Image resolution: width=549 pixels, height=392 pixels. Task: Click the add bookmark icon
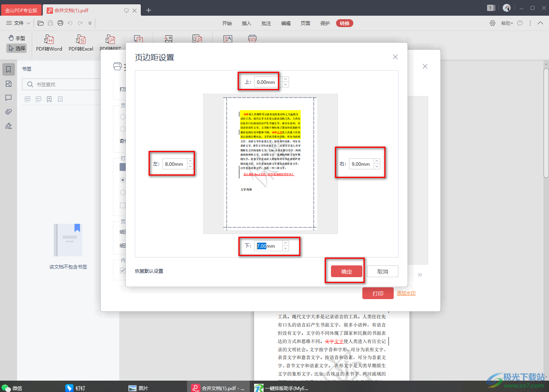pos(49,99)
